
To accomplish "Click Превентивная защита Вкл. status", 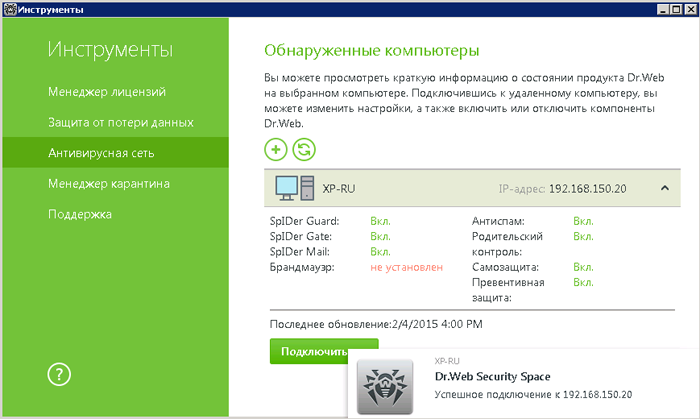I will (583, 282).
